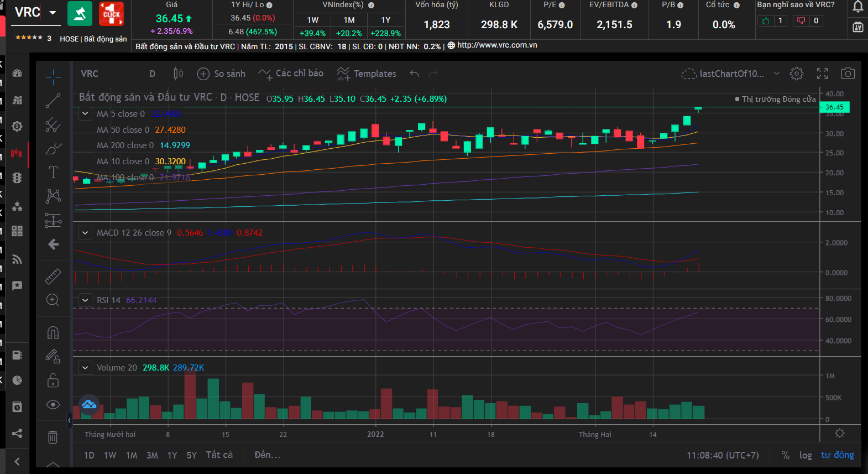Screen dimensions: 868x474
Task: Select the crosshair cursor tool
Action: pos(53,77)
